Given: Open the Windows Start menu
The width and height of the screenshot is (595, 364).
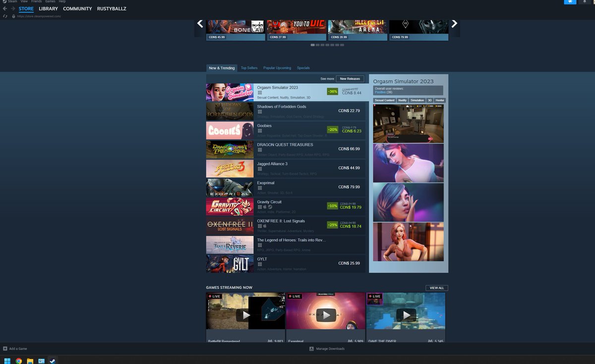Looking at the screenshot, I should [x=7, y=361].
